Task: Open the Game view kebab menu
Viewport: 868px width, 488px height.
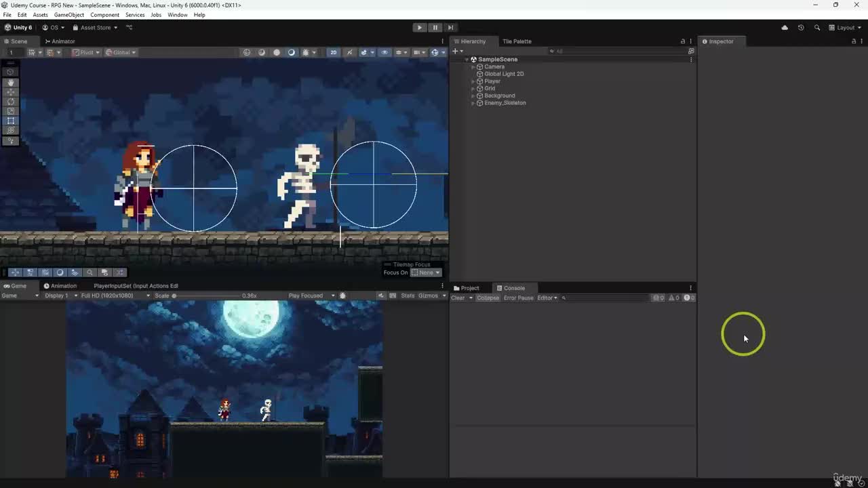Action: (x=443, y=286)
